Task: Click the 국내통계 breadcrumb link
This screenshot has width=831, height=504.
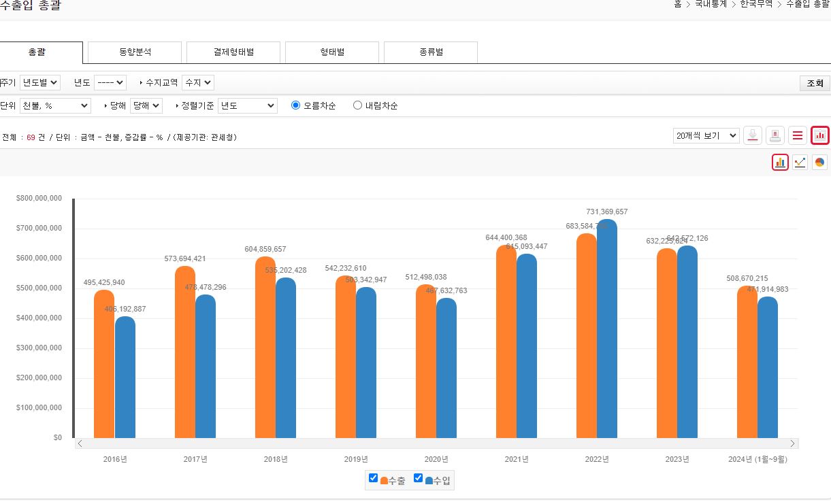Action: pos(711,4)
